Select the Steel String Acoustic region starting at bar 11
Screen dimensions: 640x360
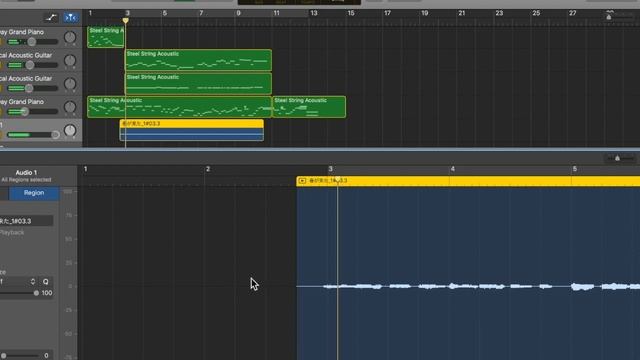309,107
